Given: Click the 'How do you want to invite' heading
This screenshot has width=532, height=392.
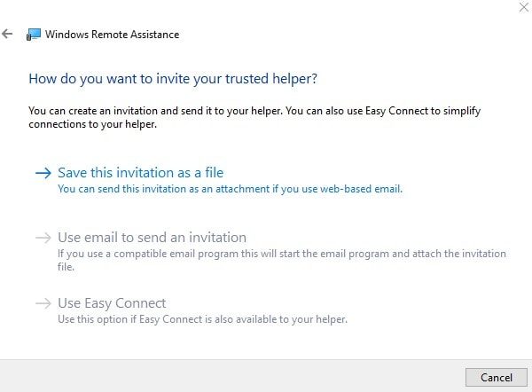Looking at the screenshot, I should pyautogui.click(x=173, y=79).
